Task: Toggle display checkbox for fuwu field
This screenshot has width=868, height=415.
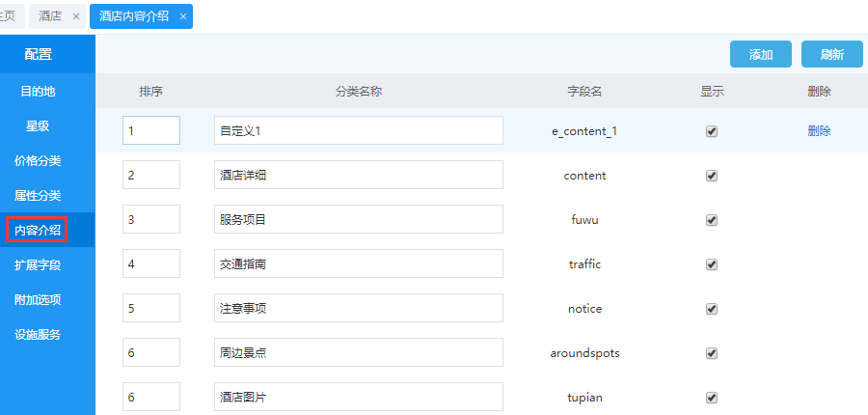Action: click(712, 220)
